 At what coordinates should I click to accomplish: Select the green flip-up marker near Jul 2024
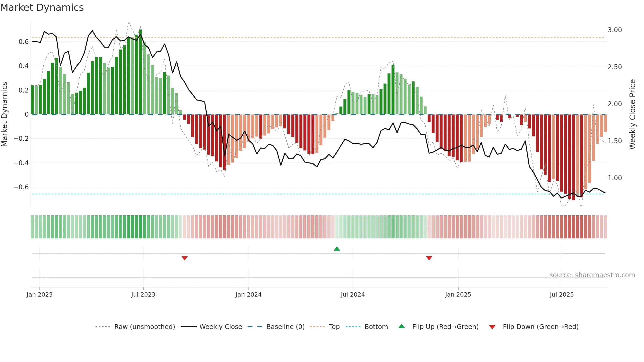(337, 249)
